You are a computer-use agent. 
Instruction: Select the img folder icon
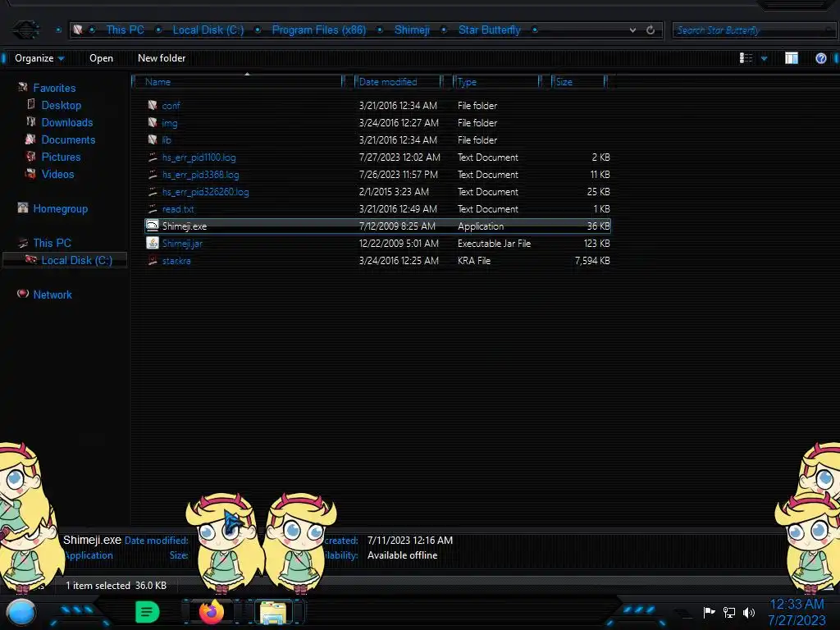pos(153,123)
